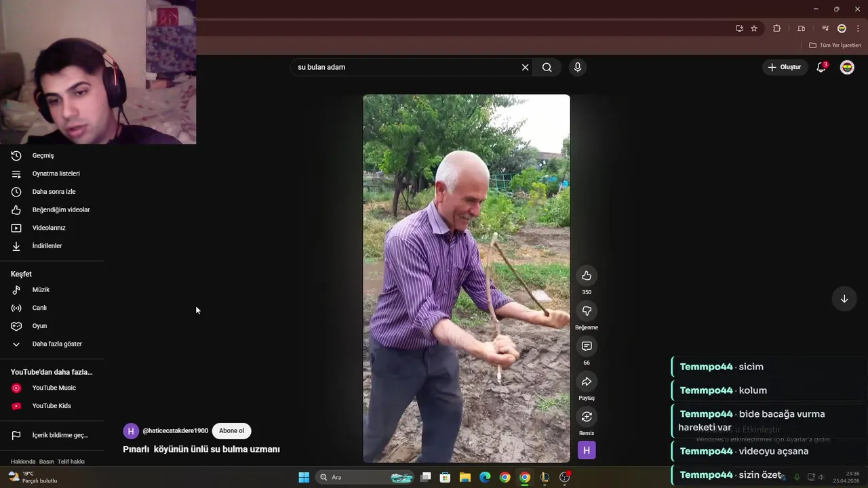This screenshot has height=488, width=868.
Task: Click the Hakkında footer link
Action: (x=23, y=462)
